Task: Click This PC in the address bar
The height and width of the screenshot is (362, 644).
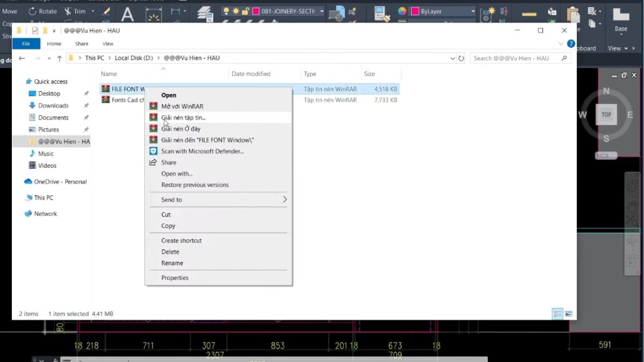Action: pyautogui.click(x=94, y=58)
